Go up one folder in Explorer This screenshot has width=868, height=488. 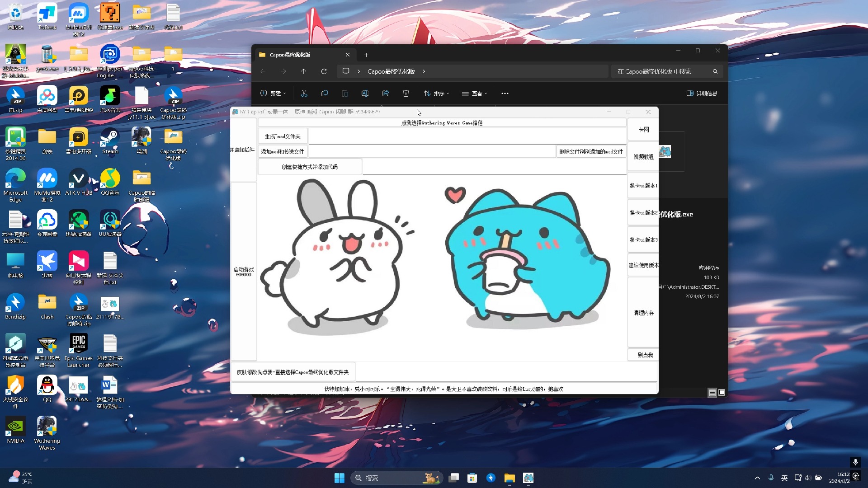pyautogui.click(x=304, y=71)
